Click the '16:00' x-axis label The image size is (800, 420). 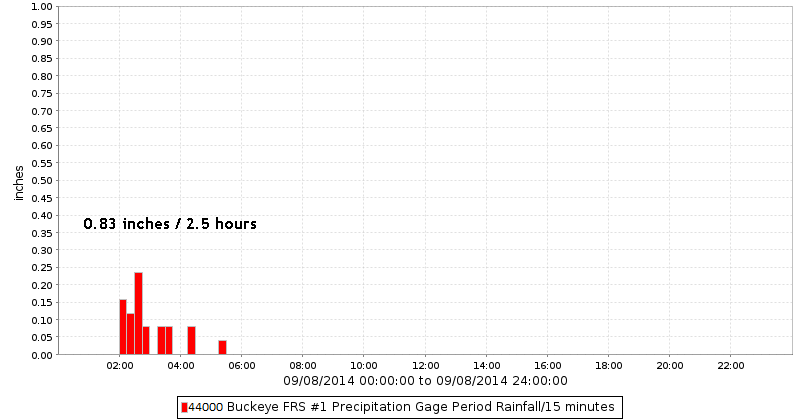pyautogui.click(x=547, y=366)
